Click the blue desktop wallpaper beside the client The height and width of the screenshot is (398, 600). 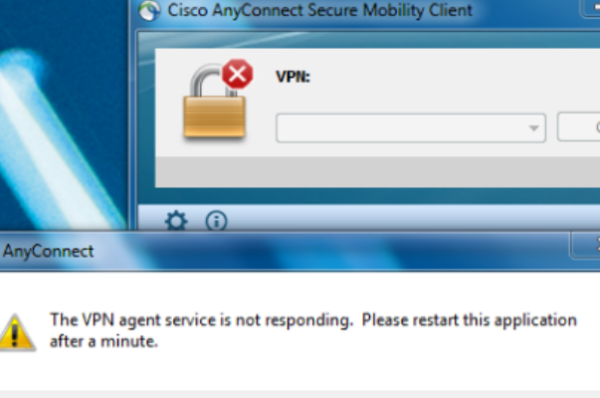(x=65, y=115)
